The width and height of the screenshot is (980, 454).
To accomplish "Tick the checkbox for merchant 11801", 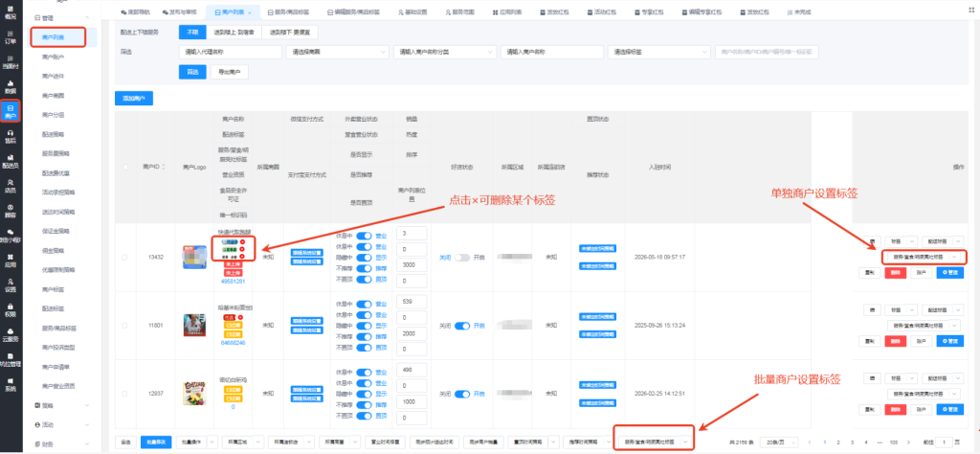I will [x=125, y=326].
